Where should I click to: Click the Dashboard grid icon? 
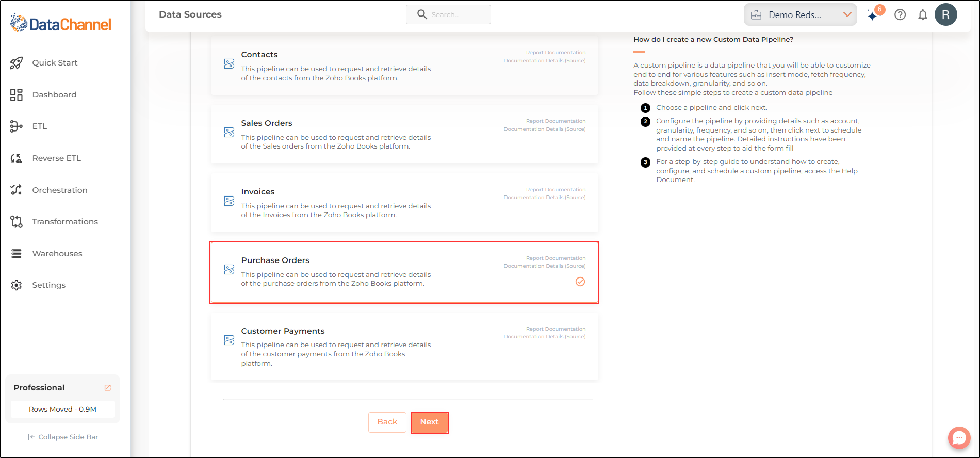pyautogui.click(x=17, y=95)
